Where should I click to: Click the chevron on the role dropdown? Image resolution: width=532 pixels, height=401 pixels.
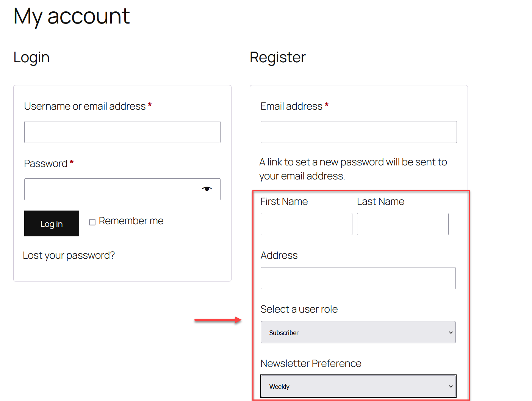click(x=450, y=332)
